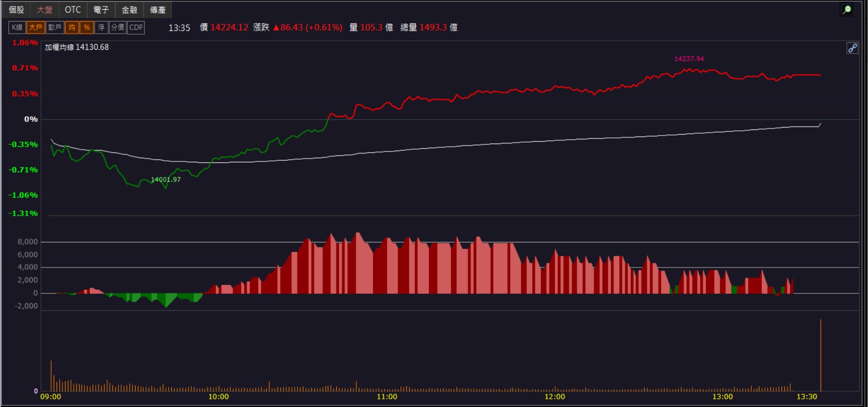Screen dimensions: 868x407
Task: Click the 09:00 time axis label
Action: [51, 397]
